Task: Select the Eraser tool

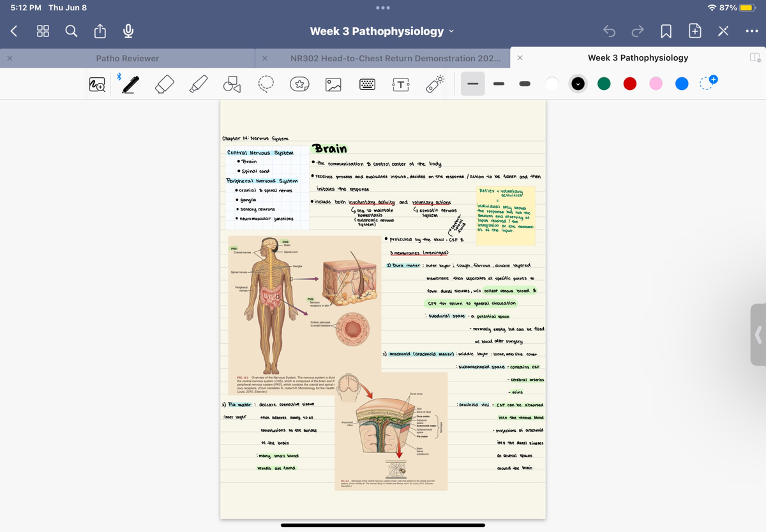Action: 165,84
